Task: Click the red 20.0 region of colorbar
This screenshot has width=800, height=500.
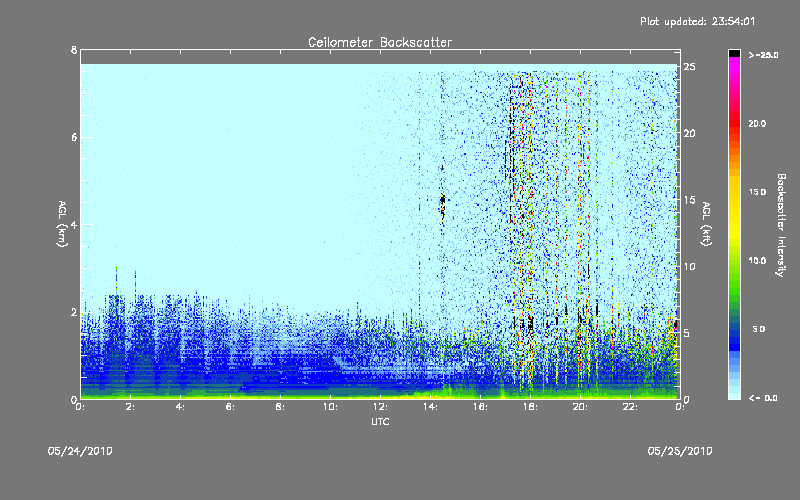Action: [734, 124]
